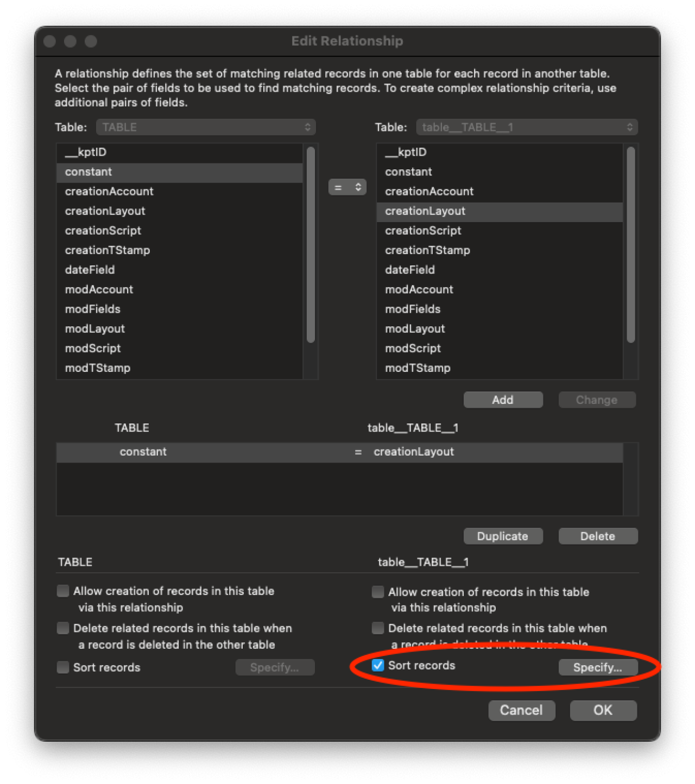
Task: Open the relational operator popup between field lists
Action: (347, 187)
